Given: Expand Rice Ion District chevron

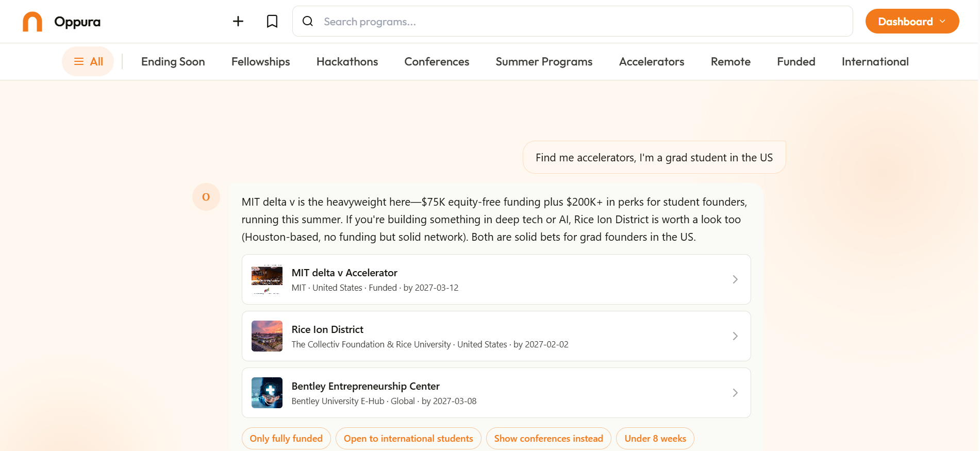Looking at the screenshot, I should 735,336.
